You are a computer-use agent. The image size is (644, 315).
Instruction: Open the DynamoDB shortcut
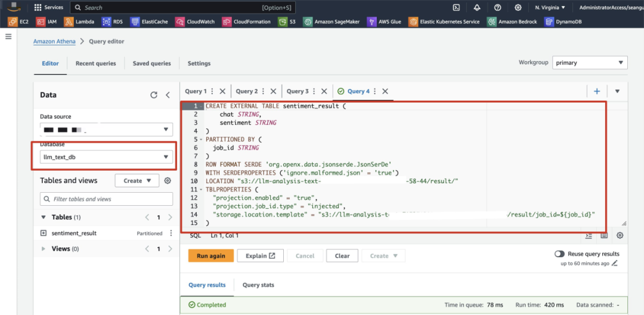563,21
